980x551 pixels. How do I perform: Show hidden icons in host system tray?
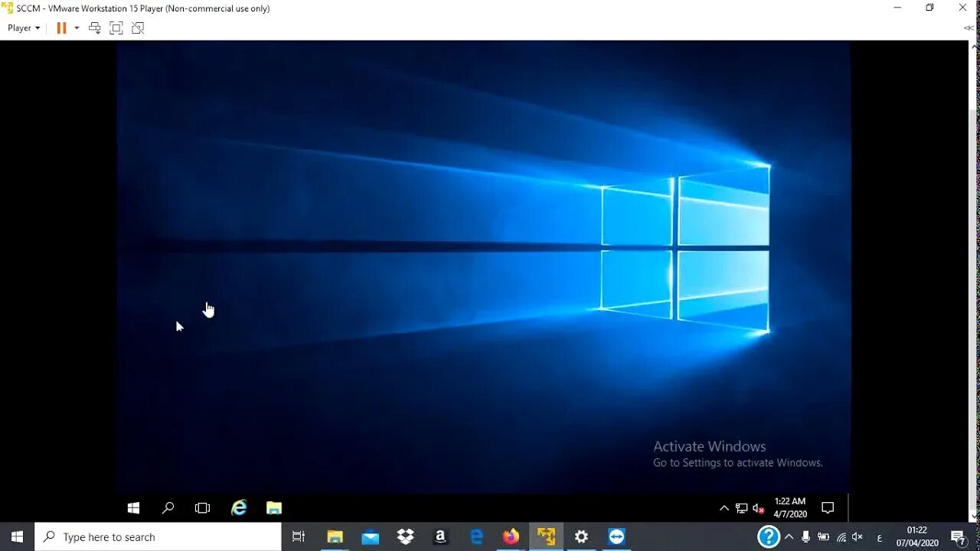[x=789, y=536]
